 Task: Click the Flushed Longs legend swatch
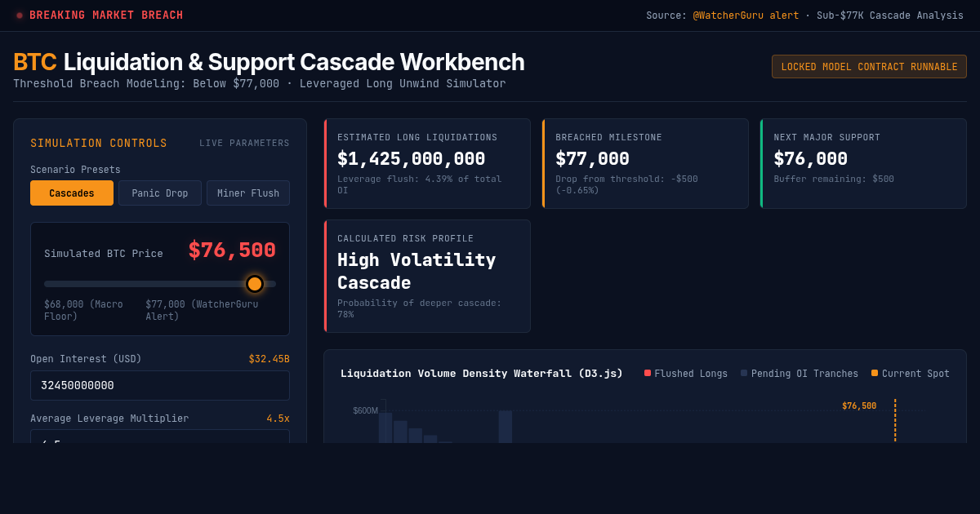point(648,373)
